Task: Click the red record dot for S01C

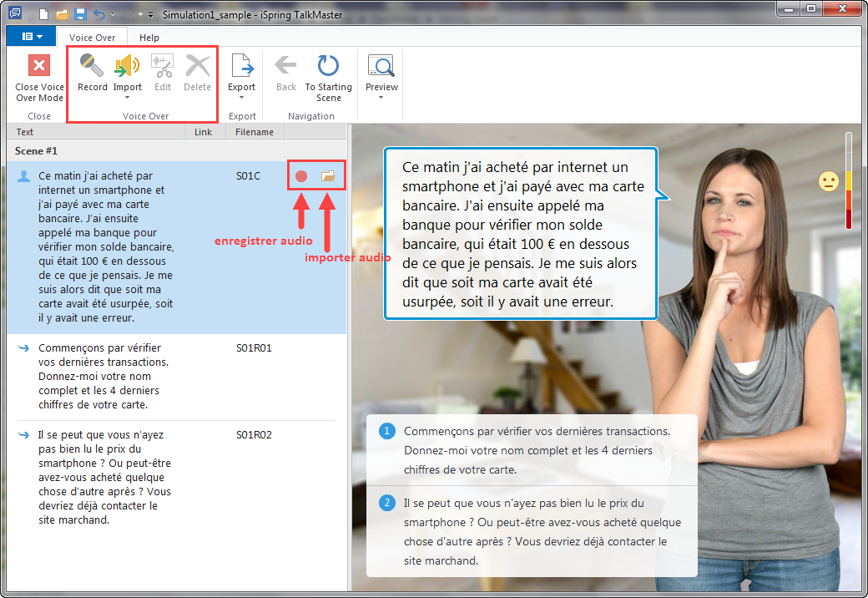Action: (x=301, y=176)
